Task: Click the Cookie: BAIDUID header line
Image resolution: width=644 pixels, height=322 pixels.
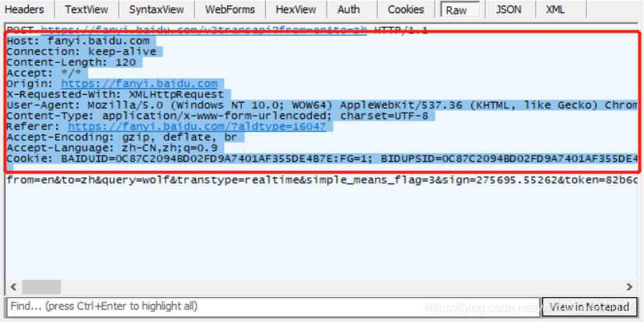Action: point(323,159)
